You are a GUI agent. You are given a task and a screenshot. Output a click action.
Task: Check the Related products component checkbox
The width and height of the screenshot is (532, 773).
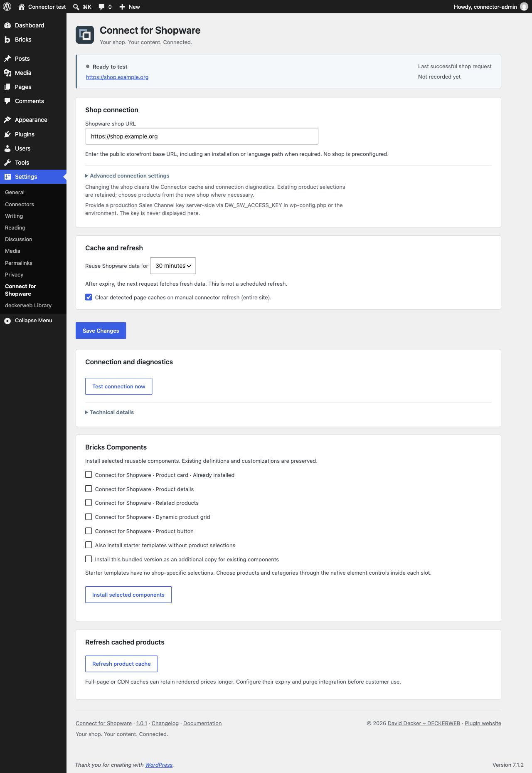(x=89, y=503)
